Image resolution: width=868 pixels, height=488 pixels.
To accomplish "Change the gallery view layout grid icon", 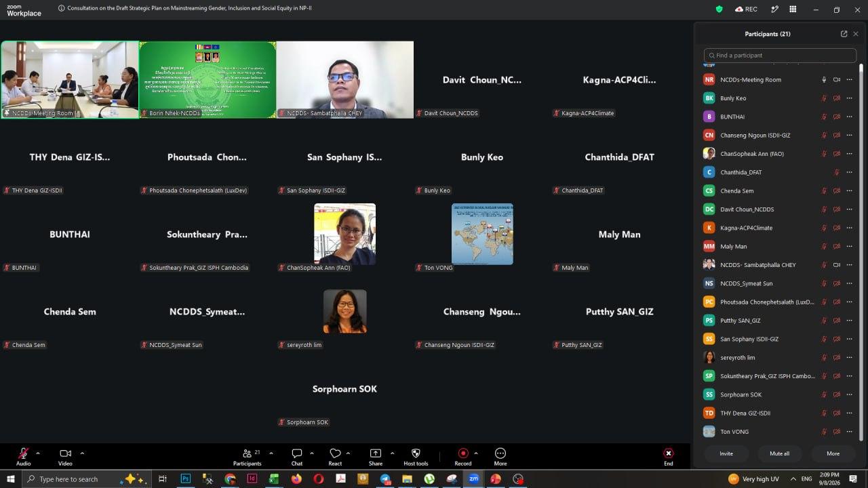I will click(x=793, y=9).
